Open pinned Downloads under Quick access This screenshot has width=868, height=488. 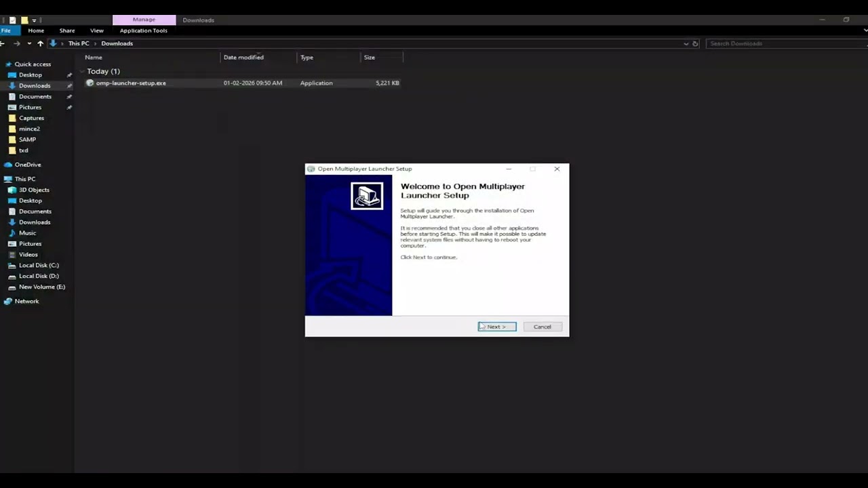35,86
